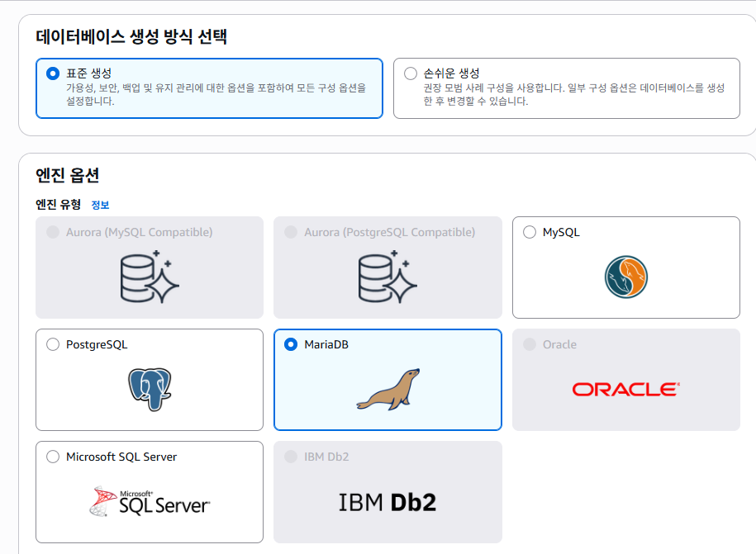Click the Oracle label text

[x=559, y=344]
